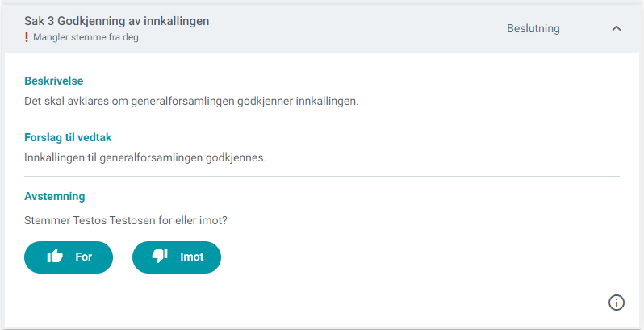Click the word For inside the button
Image resolution: width=644 pixels, height=330 pixels.
pos(84,257)
